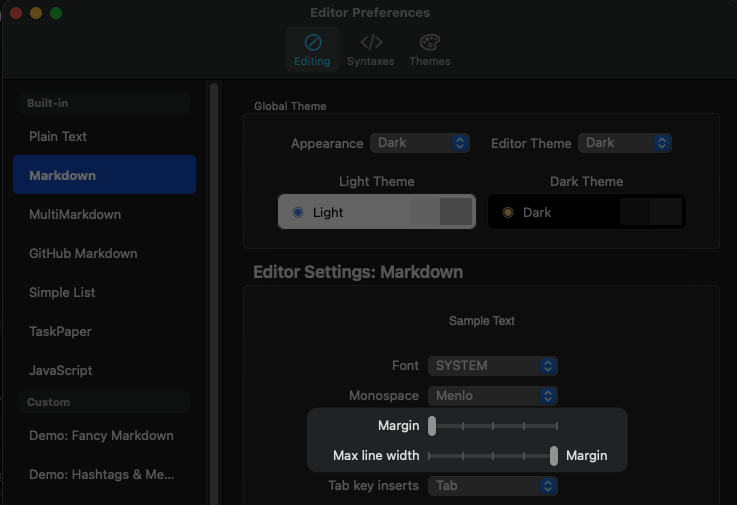Click the Built-in section header

[104, 103]
